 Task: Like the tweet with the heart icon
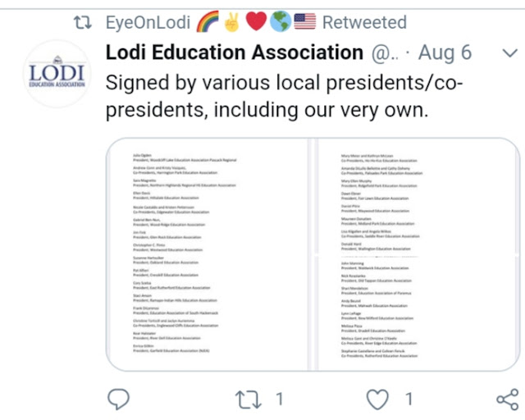click(377, 399)
